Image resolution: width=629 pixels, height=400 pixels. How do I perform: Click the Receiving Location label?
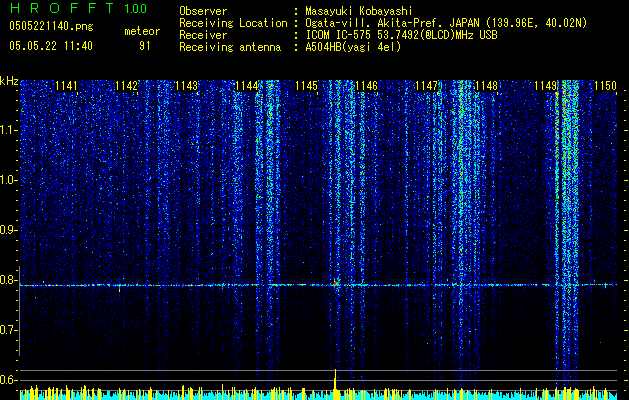tap(233, 23)
